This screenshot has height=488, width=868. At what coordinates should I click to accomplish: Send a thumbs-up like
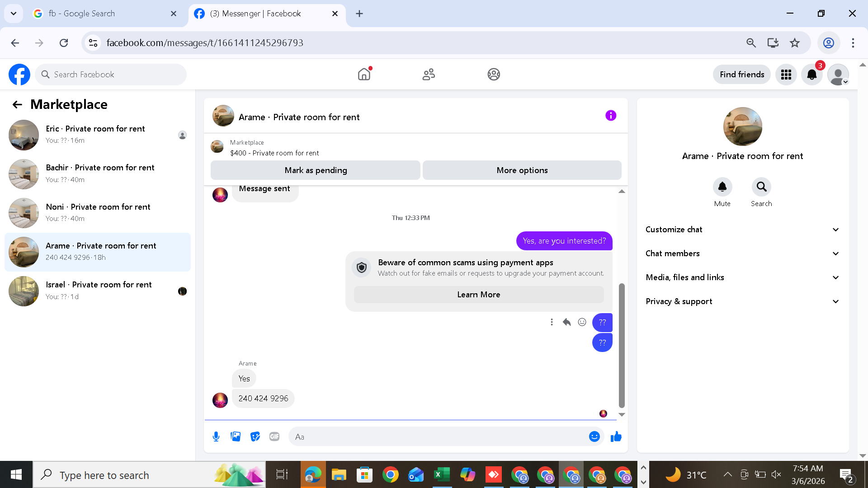pyautogui.click(x=616, y=436)
